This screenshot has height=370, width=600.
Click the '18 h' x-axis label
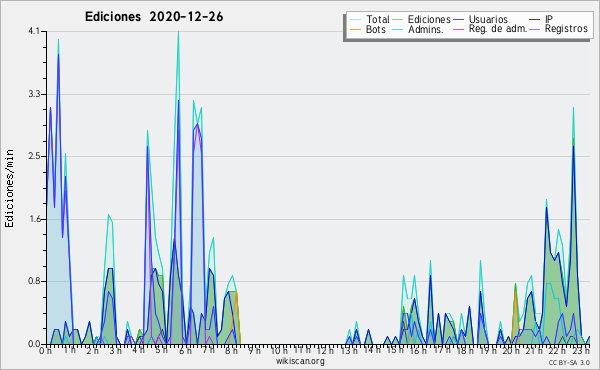(x=465, y=350)
